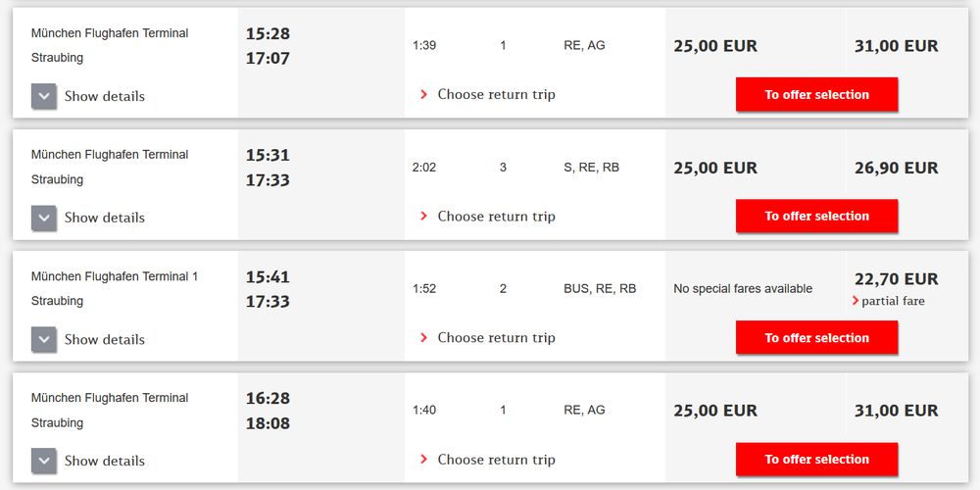
Task: Show details text for 15:41 connection
Action: point(105,339)
